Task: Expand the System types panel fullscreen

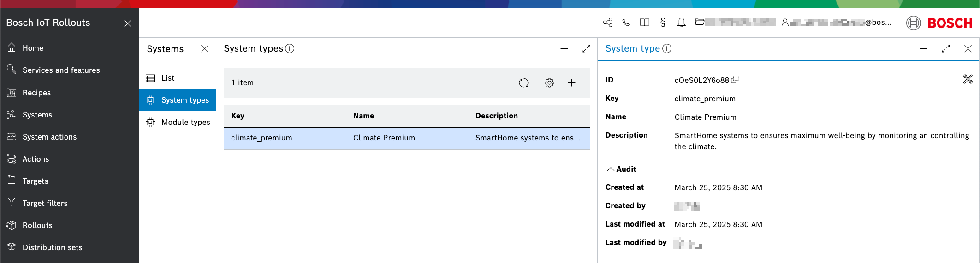Action: (x=586, y=49)
